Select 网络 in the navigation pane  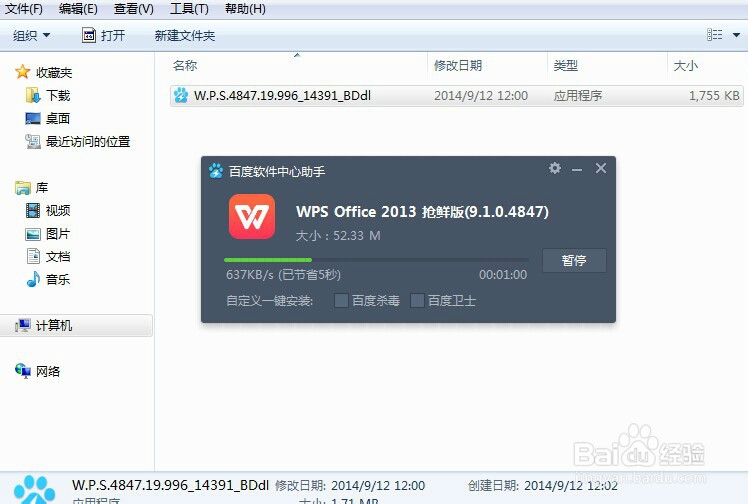48,371
